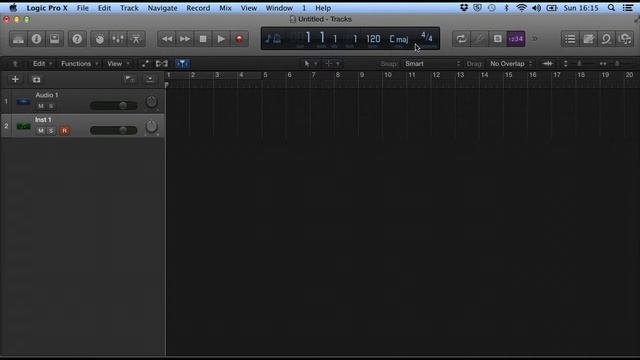Click the tempo value 120
The image size is (640, 360).
(x=373, y=39)
